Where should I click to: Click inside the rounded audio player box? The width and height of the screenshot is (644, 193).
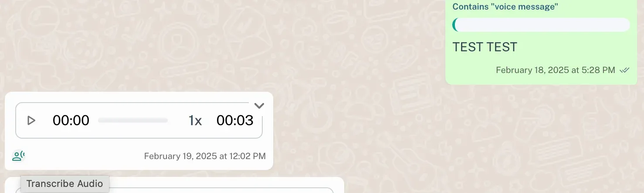(139, 120)
